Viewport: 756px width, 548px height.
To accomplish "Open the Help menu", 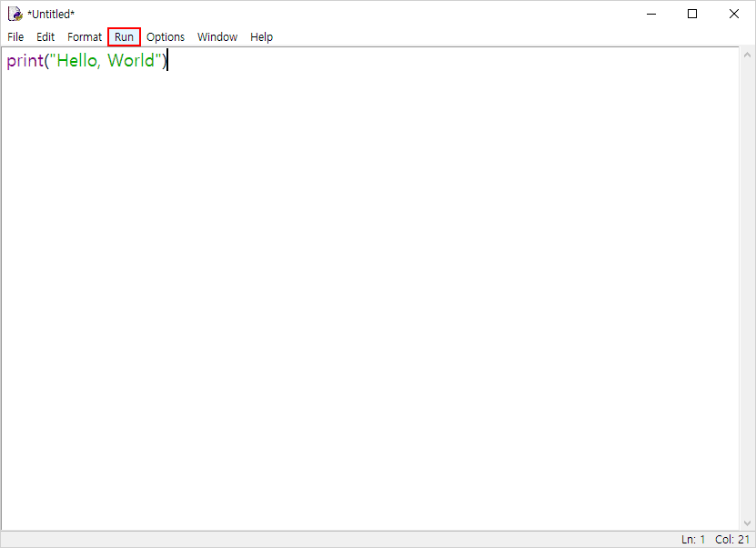I will point(261,37).
